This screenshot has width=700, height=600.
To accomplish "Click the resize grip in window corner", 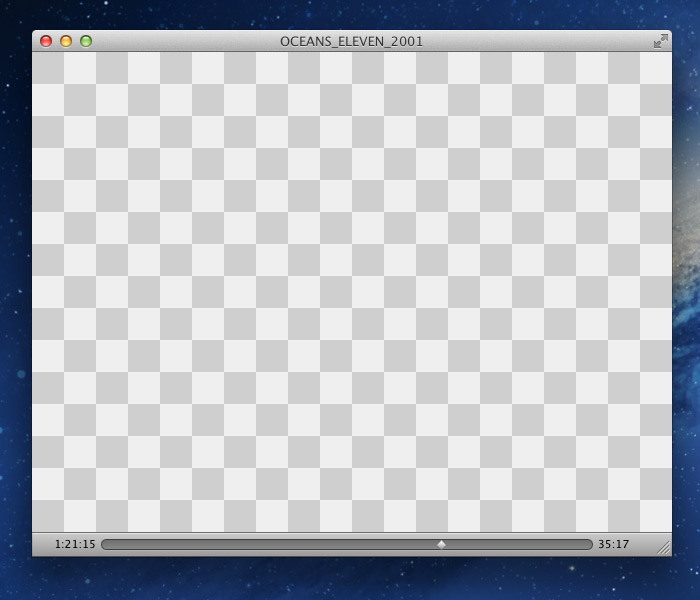I will pyautogui.click(x=664, y=548).
